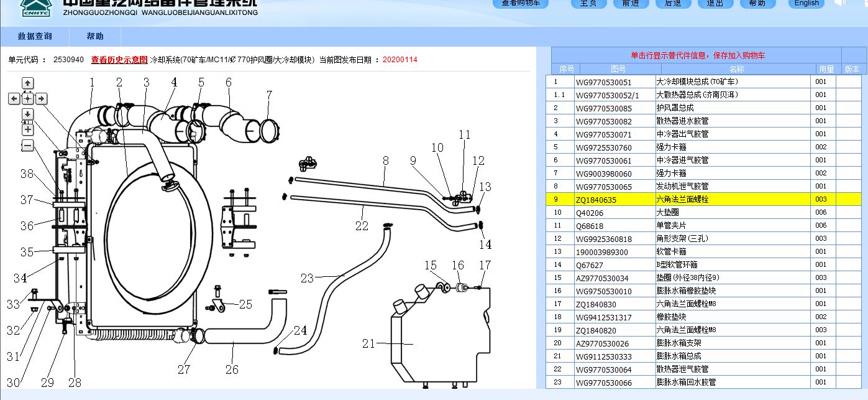Select the 膨胀水箱支架 row

click(703, 343)
